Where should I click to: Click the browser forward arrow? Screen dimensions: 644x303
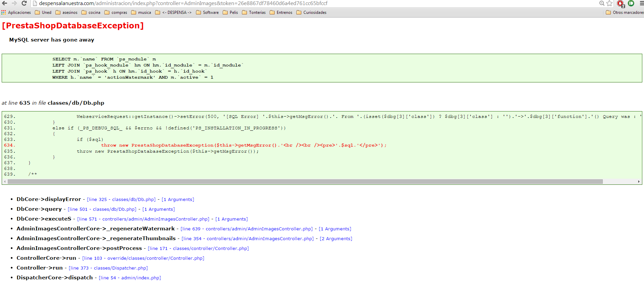[14, 3]
